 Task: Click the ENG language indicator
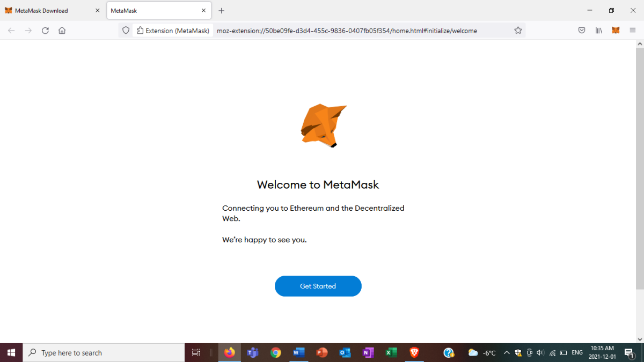tap(577, 353)
